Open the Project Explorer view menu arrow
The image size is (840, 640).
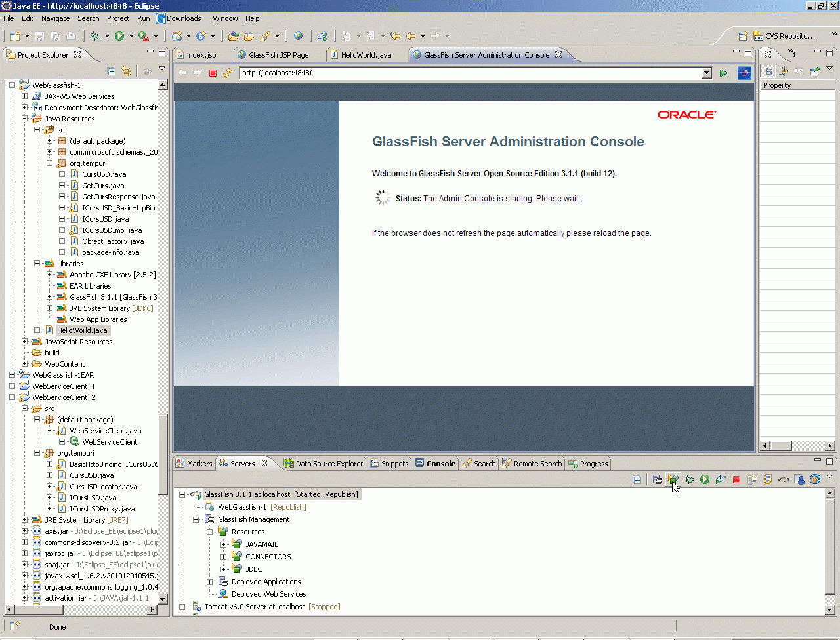162,69
